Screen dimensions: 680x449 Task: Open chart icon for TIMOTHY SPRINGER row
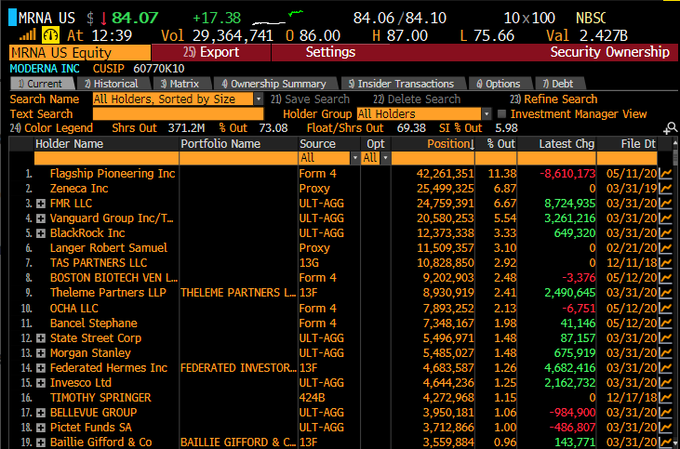point(665,398)
